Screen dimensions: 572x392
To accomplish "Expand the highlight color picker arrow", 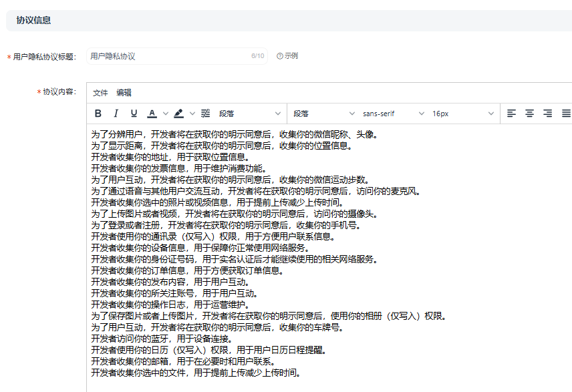I will coord(192,114).
